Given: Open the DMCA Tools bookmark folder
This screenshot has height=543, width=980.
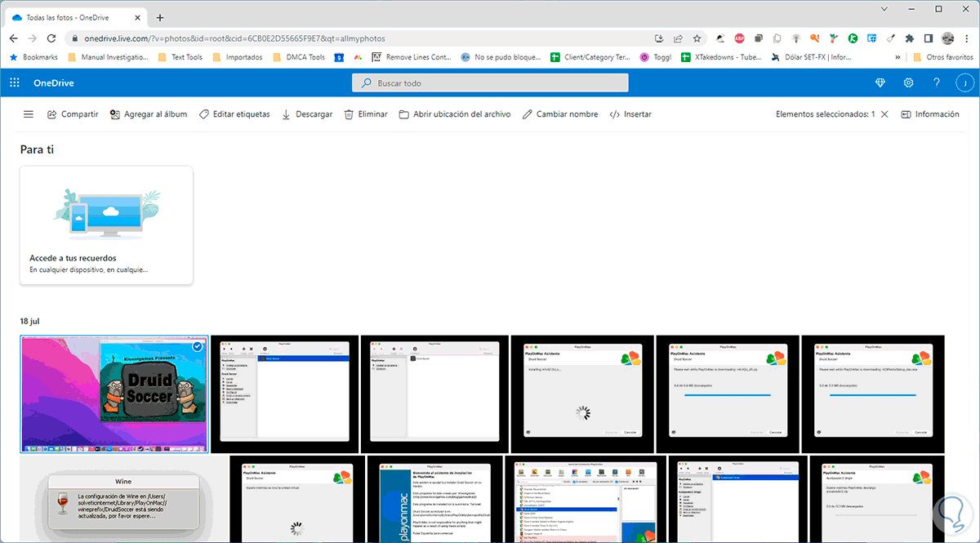Looking at the screenshot, I should click(x=299, y=57).
